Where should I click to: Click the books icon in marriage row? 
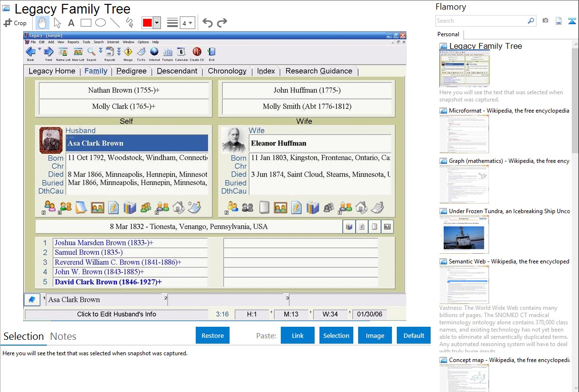coord(348,227)
